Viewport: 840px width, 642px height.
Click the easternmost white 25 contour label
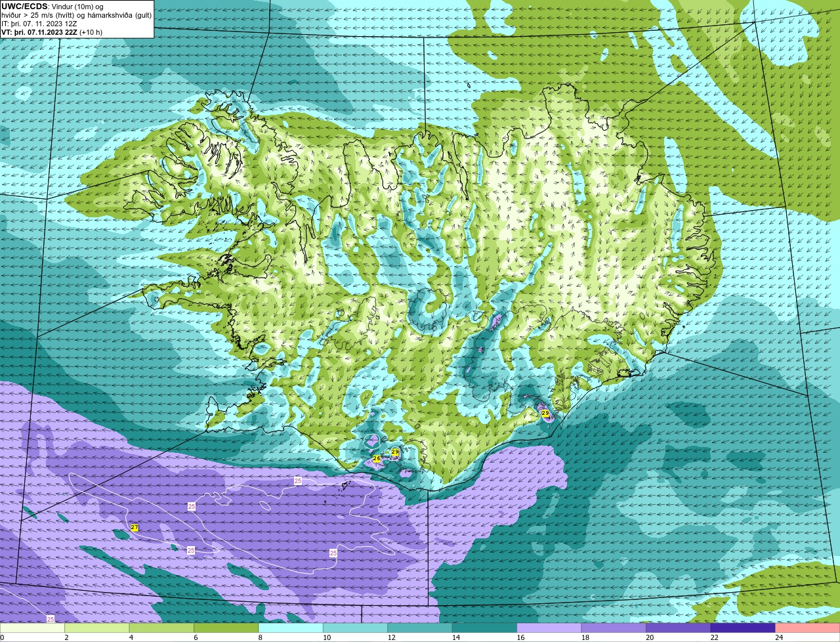(x=333, y=553)
